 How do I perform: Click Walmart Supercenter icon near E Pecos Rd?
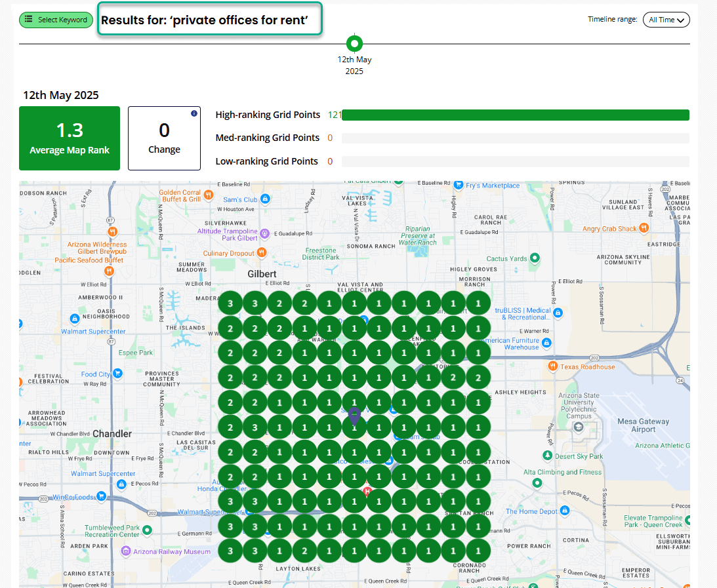(121, 484)
